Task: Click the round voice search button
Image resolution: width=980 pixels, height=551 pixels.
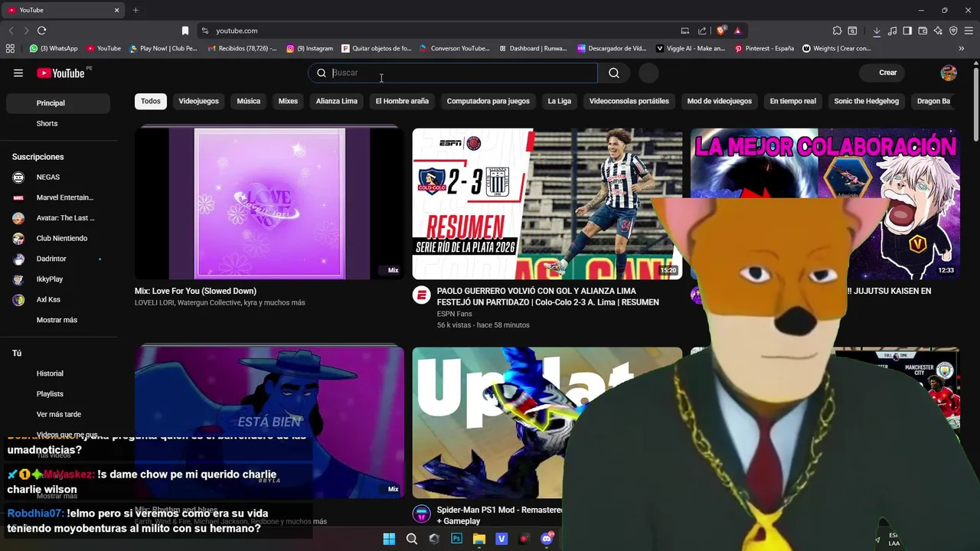Action: (x=648, y=73)
